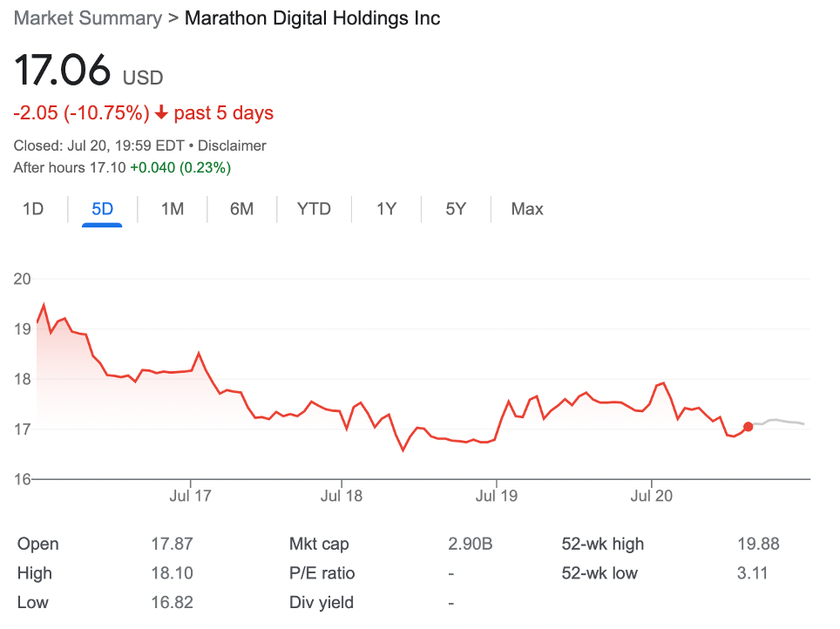Switch to the 6M time range
Viewport: 840px width, 629px height.
[x=241, y=209]
